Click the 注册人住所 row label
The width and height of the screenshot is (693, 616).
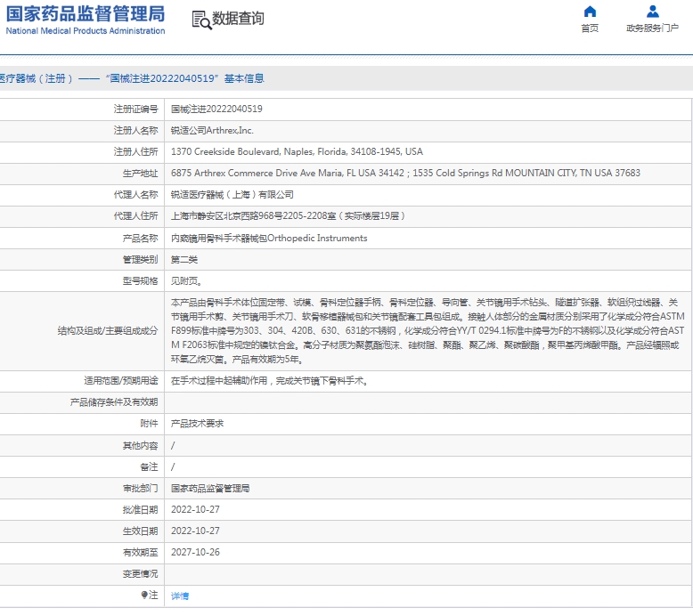coord(135,152)
